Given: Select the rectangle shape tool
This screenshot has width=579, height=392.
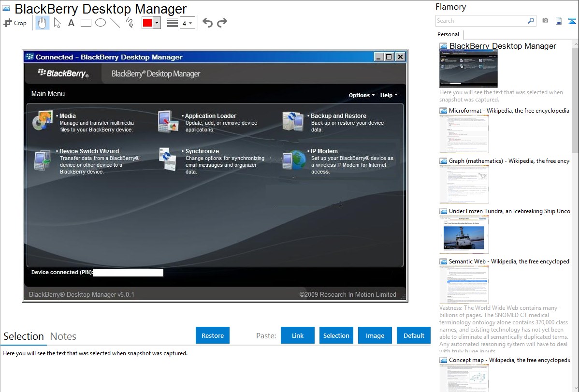Looking at the screenshot, I should tap(86, 23).
